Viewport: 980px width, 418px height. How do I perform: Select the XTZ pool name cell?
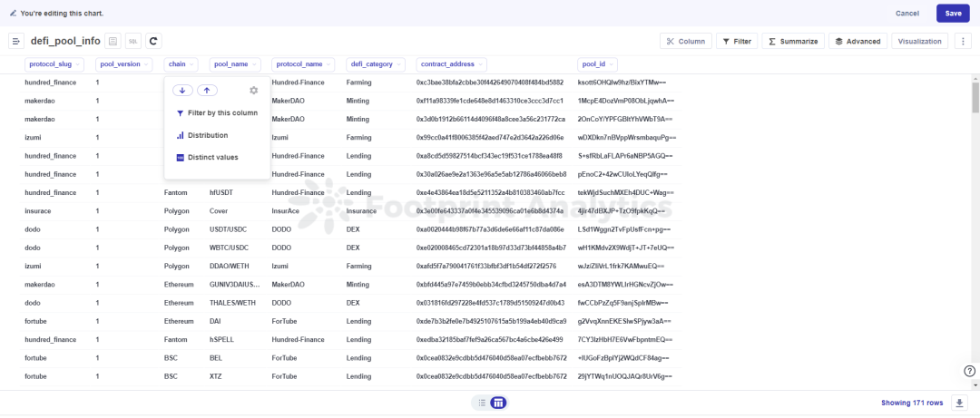[215, 376]
